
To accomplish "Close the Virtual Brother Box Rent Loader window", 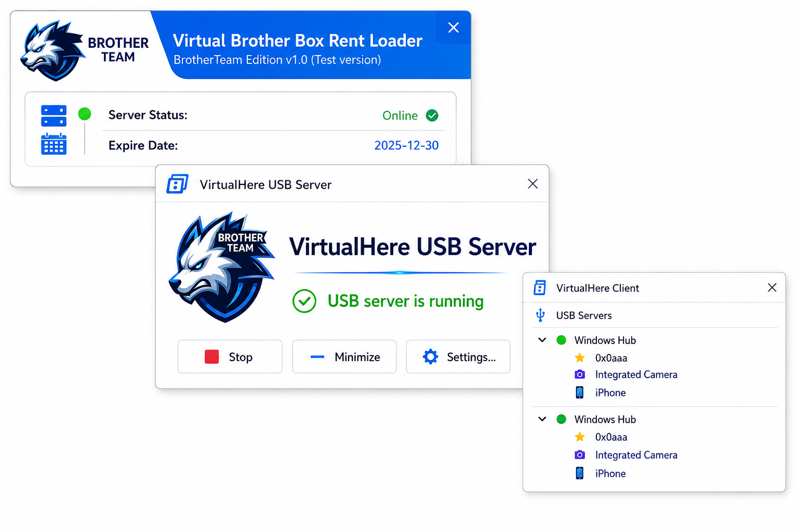I will point(454,28).
